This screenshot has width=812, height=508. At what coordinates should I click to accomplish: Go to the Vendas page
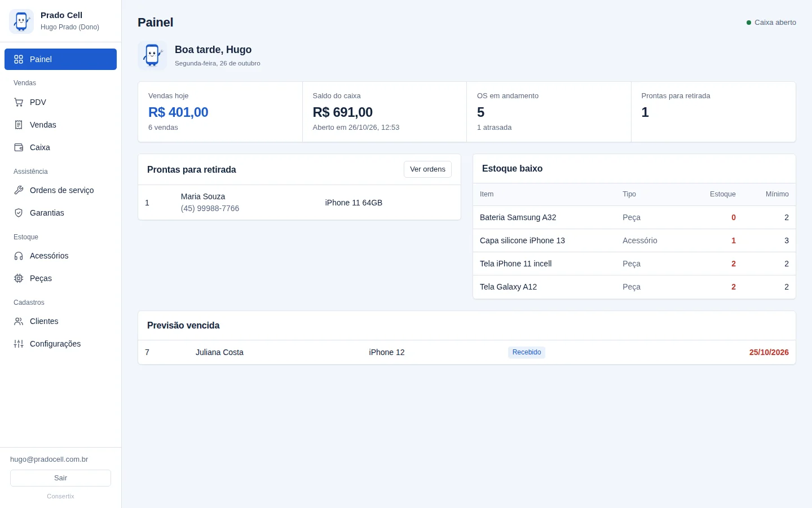coord(60,125)
